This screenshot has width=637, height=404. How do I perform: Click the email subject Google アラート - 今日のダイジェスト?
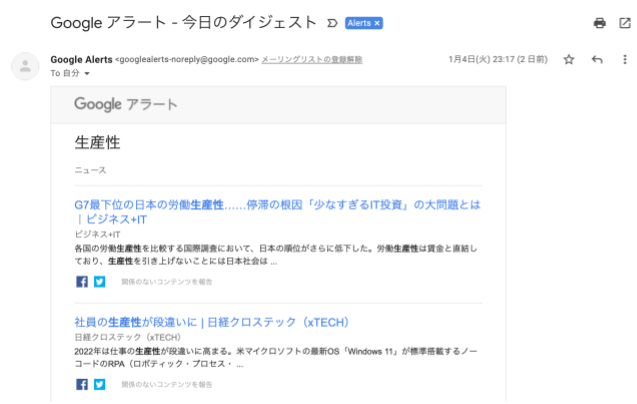pos(183,23)
